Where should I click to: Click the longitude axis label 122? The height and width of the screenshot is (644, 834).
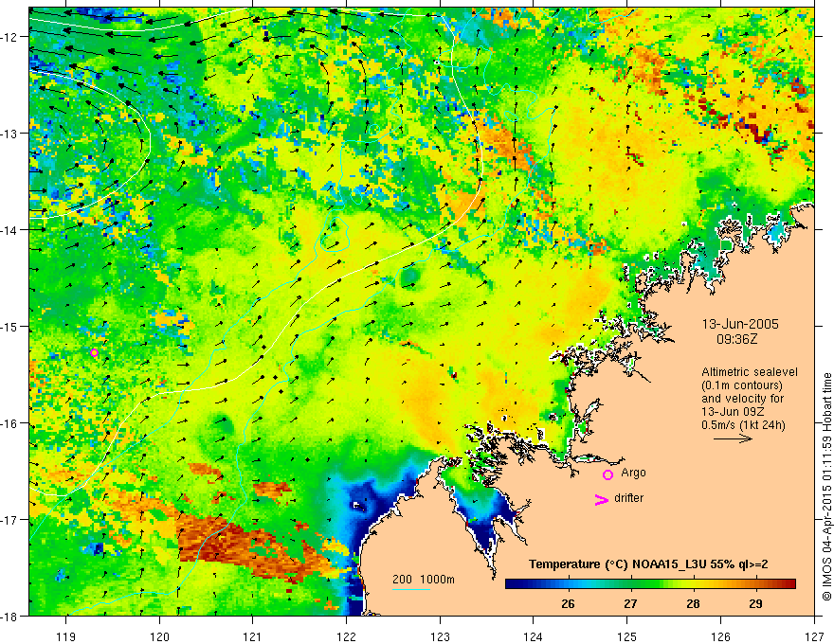[346, 637]
